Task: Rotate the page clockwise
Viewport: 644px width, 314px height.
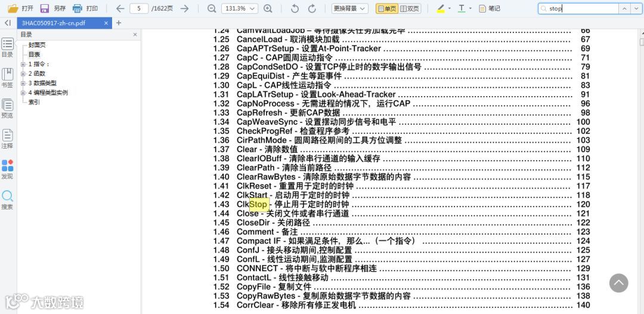Action: (x=312, y=8)
